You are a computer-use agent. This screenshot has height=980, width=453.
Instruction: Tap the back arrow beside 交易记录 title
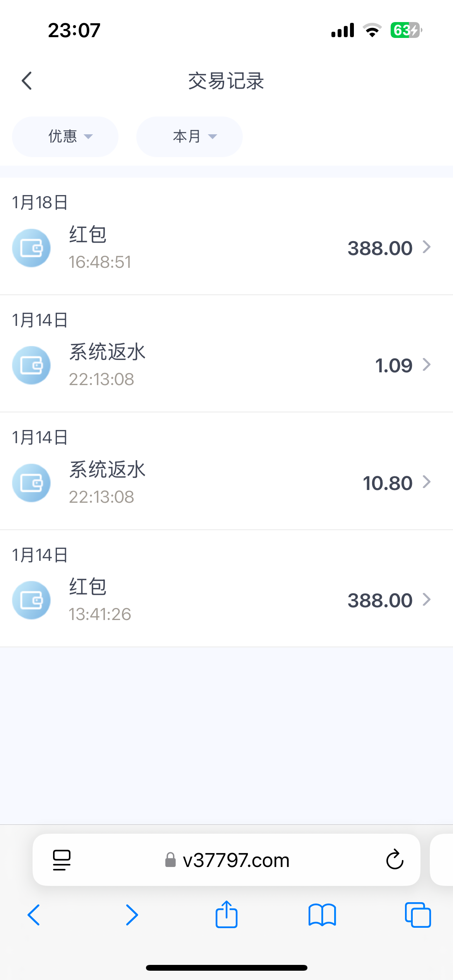(x=27, y=81)
